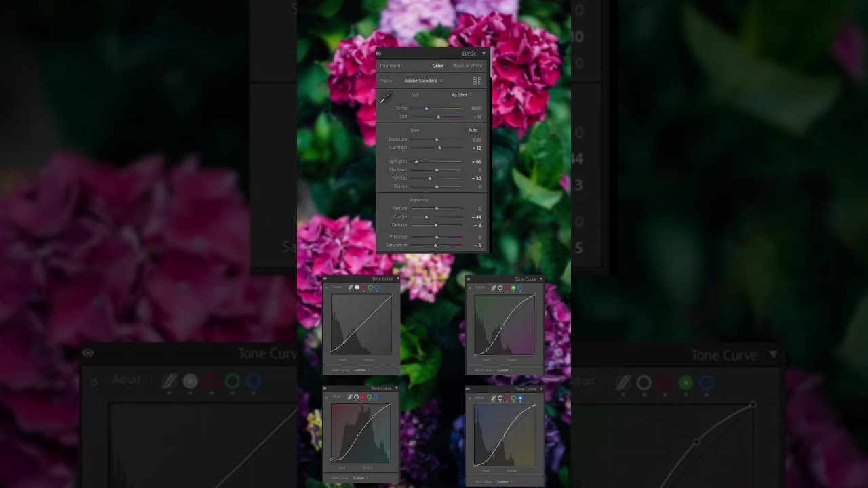Click the Clarity value -44

pyautogui.click(x=477, y=217)
